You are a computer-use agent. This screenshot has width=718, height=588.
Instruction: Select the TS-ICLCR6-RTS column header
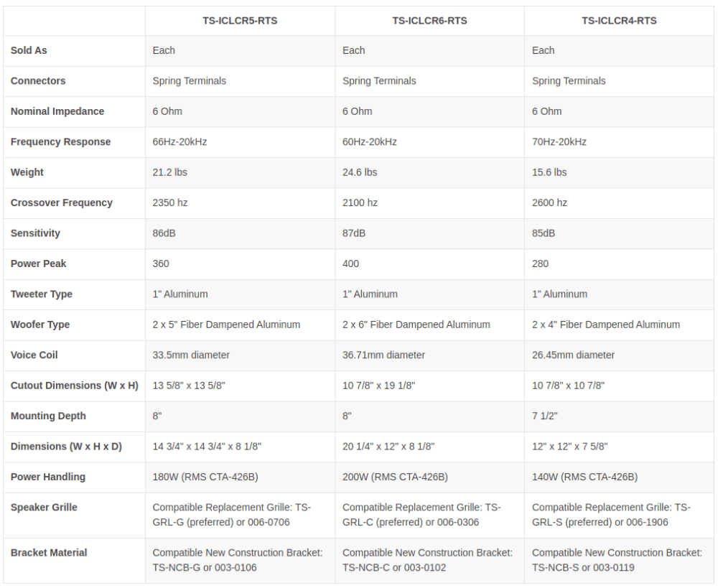(x=429, y=21)
